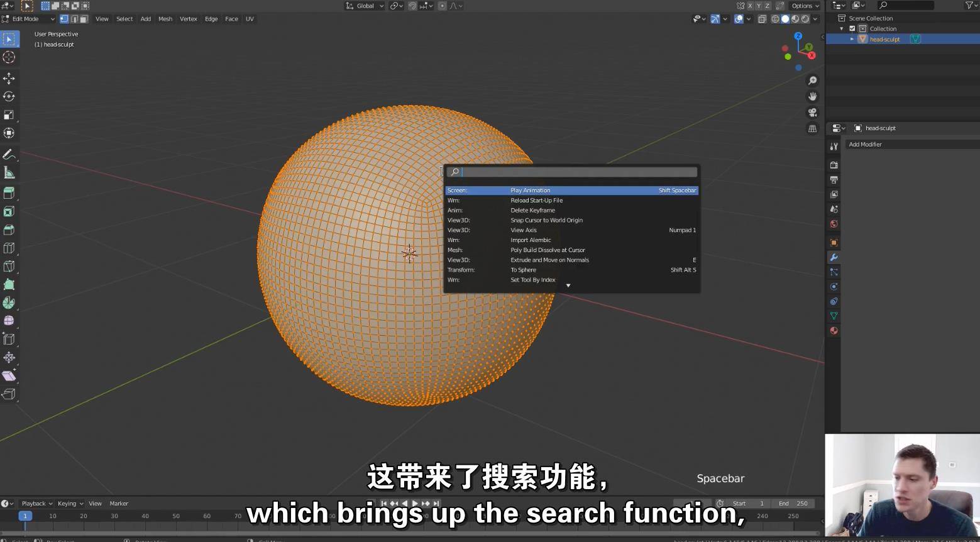Select the Spin tool
The image size is (980, 542).
9,302
